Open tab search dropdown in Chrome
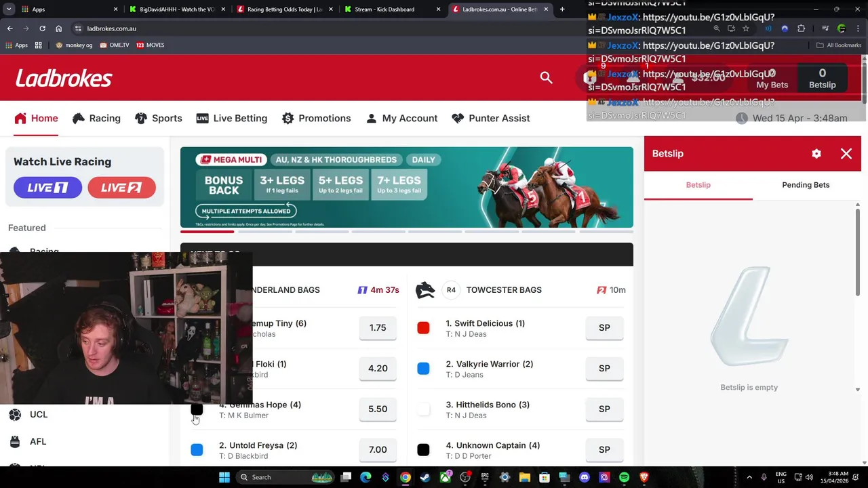868x488 pixels. pos(7,9)
